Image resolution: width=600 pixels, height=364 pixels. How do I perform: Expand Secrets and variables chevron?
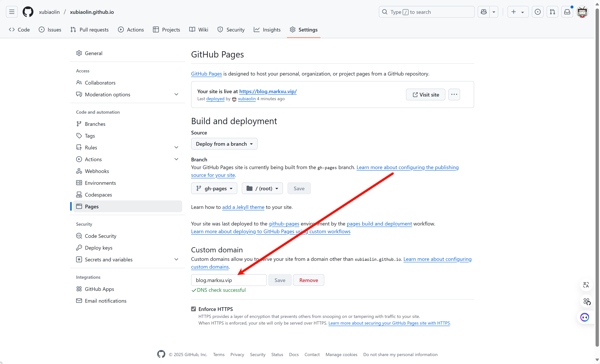click(176, 259)
